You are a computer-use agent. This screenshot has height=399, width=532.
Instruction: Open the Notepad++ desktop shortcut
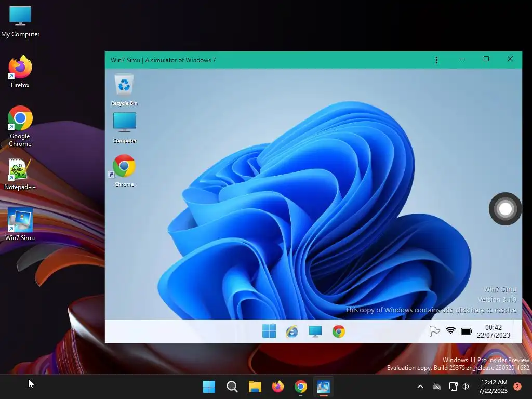(20, 175)
